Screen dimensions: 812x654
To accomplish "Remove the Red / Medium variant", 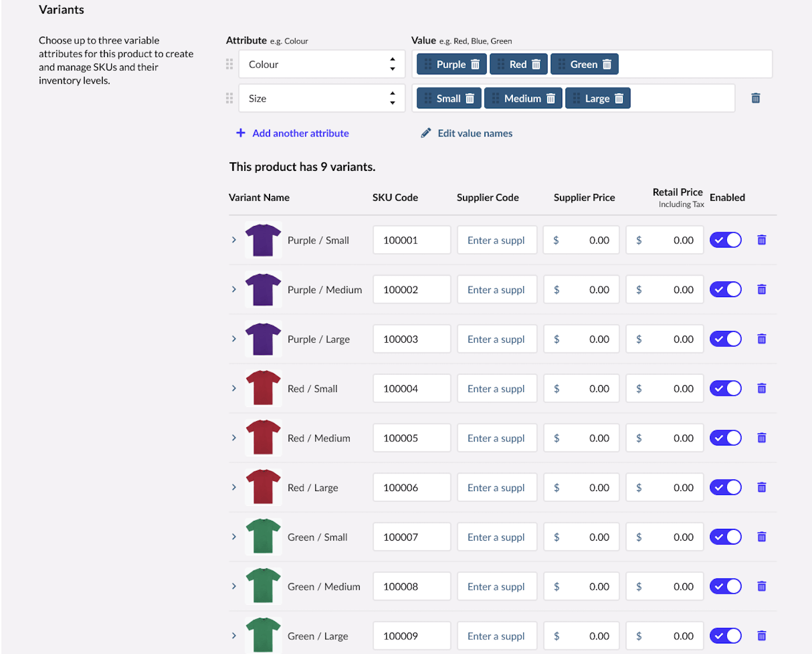I will point(762,438).
